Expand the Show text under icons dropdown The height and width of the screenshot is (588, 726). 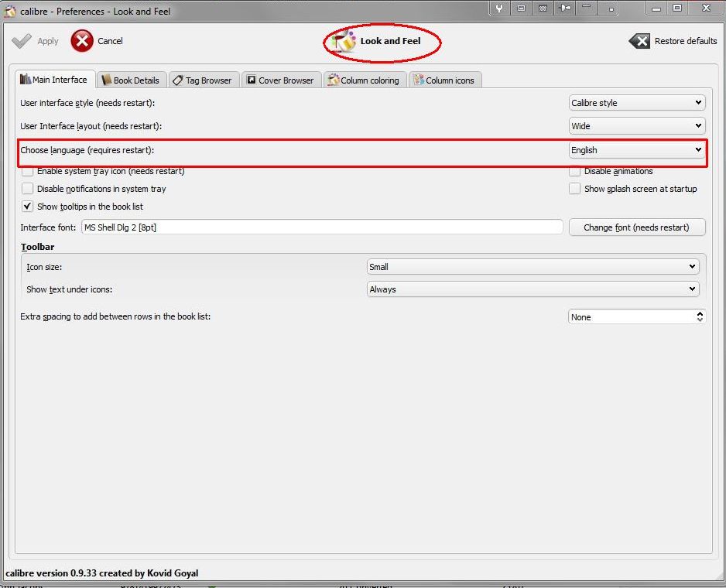(533, 289)
